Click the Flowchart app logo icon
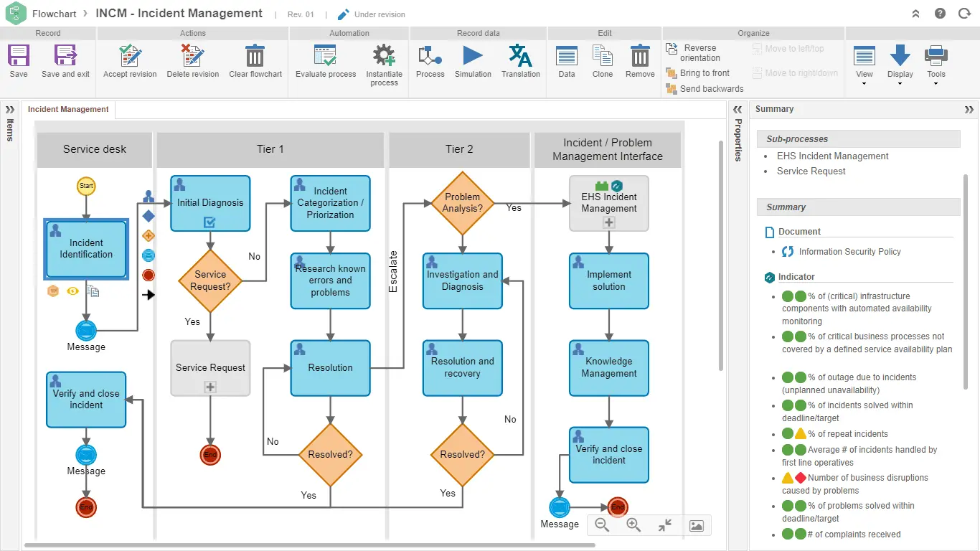The height and width of the screenshot is (551, 980). point(15,14)
